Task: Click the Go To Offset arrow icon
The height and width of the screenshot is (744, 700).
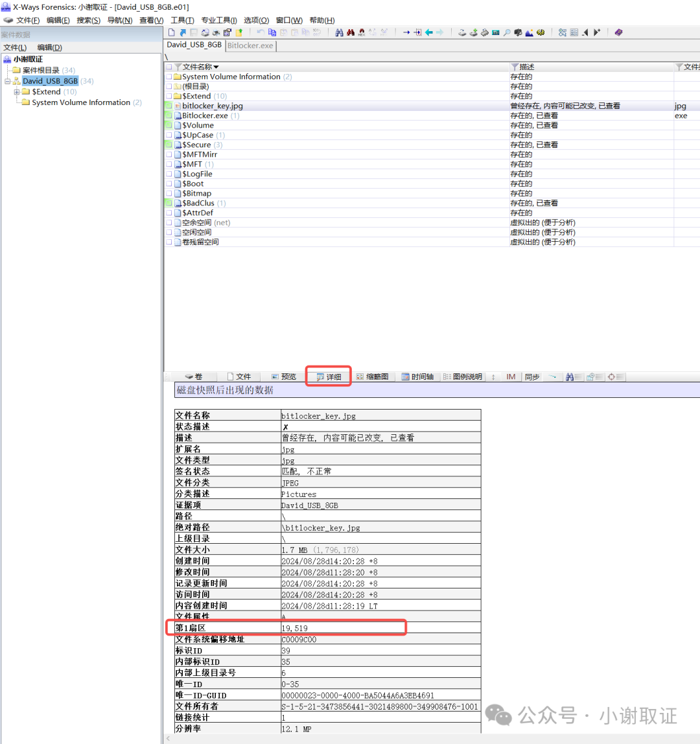Action: pos(406,32)
